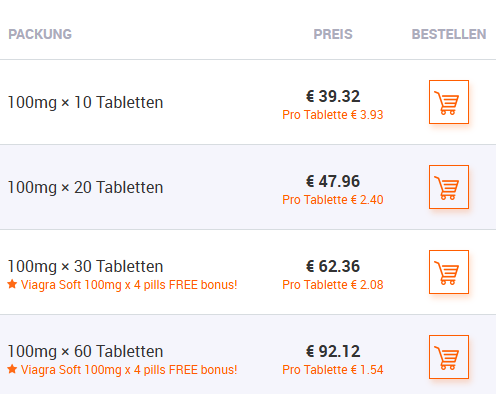Click the € 39.32 price
The width and height of the screenshot is (496, 394).
click(333, 96)
